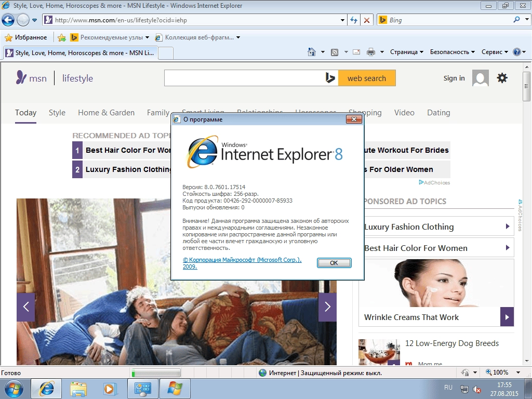Click the Home page icon
Viewport: 532px width, 399px height.
[312, 52]
